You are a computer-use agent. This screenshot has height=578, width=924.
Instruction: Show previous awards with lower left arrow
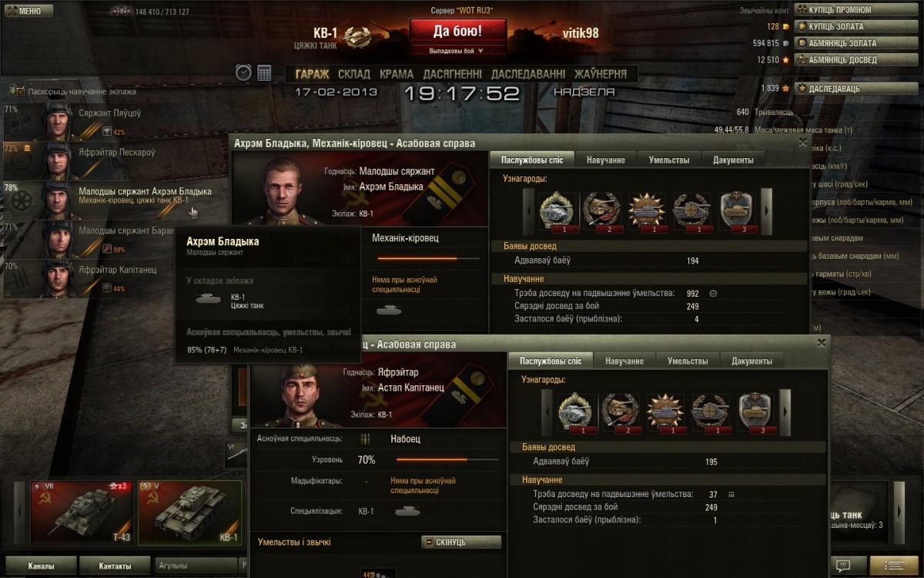(547, 410)
